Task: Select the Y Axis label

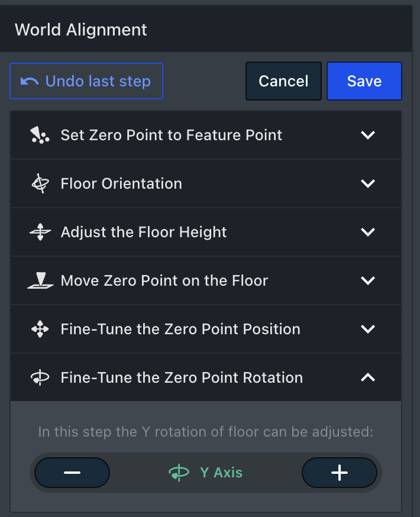Action: pos(221,473)
